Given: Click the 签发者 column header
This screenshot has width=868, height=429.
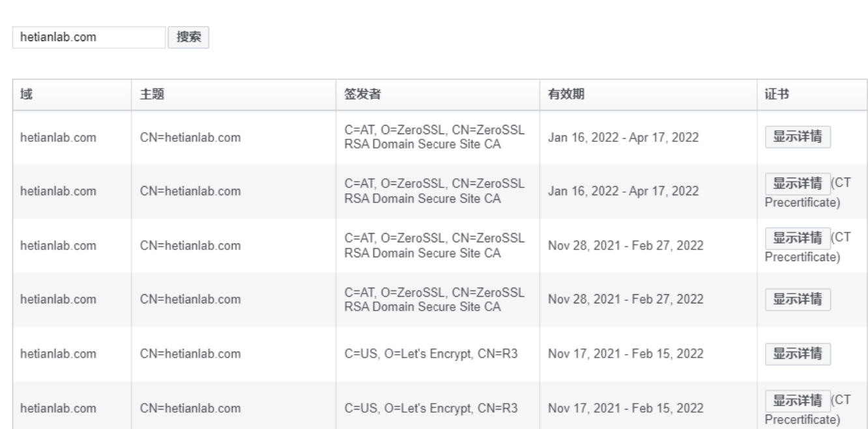Looking at the screenshot, I should click(x=362, y=95).
